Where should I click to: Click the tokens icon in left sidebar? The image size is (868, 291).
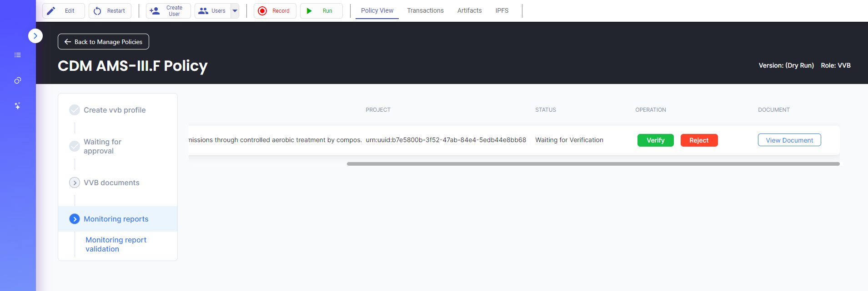[18, 80]
